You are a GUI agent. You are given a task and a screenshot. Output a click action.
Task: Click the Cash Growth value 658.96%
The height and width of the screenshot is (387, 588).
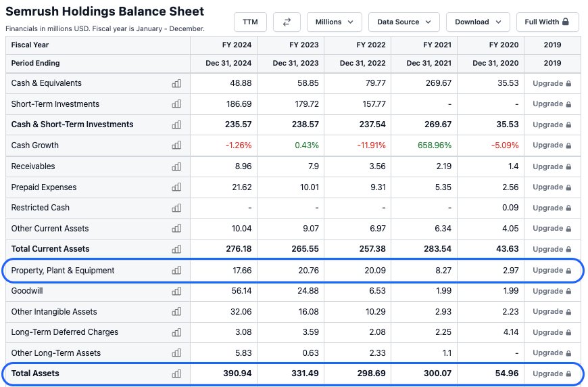click(x=435, y=145)
